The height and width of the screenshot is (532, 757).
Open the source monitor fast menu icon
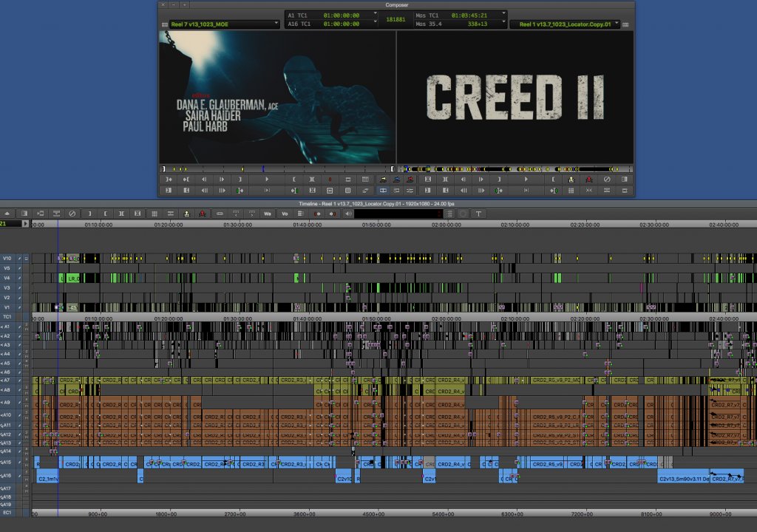tap(165, 24)
